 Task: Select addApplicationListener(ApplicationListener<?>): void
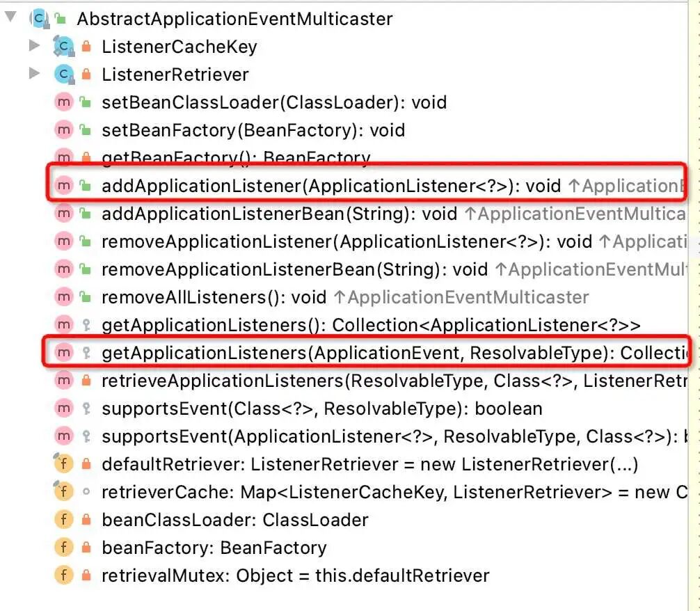point(331,185)
